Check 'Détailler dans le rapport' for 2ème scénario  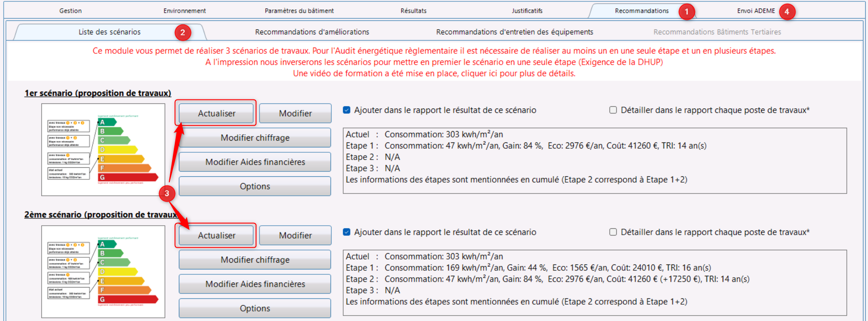[613, 232]
